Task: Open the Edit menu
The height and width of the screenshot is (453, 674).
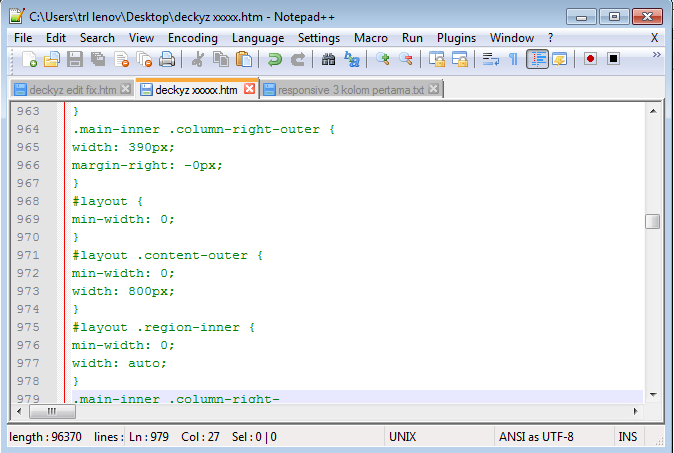Action: (x=56, y=38)
